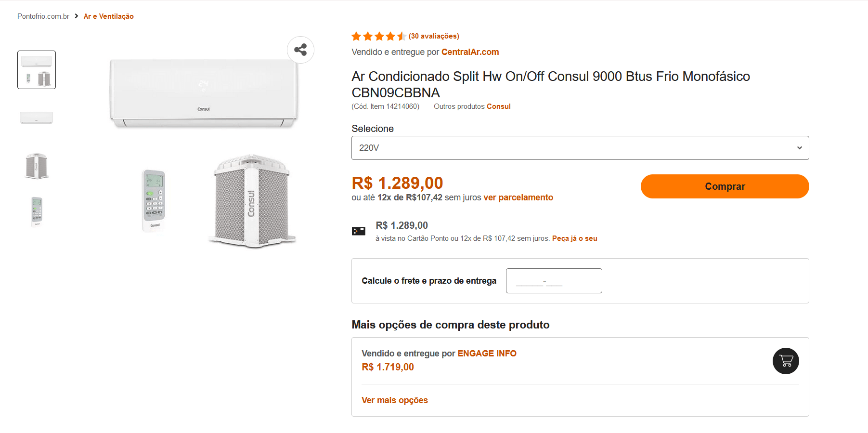Open Pontofrio.com.br home breadcrumb

(43, 16)
